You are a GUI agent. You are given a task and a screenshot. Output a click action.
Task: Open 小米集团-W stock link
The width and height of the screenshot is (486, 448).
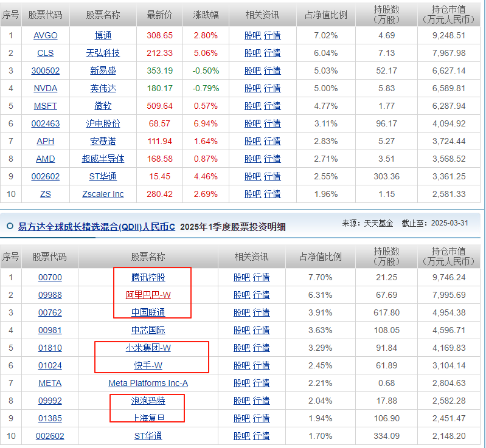(148, 348)
